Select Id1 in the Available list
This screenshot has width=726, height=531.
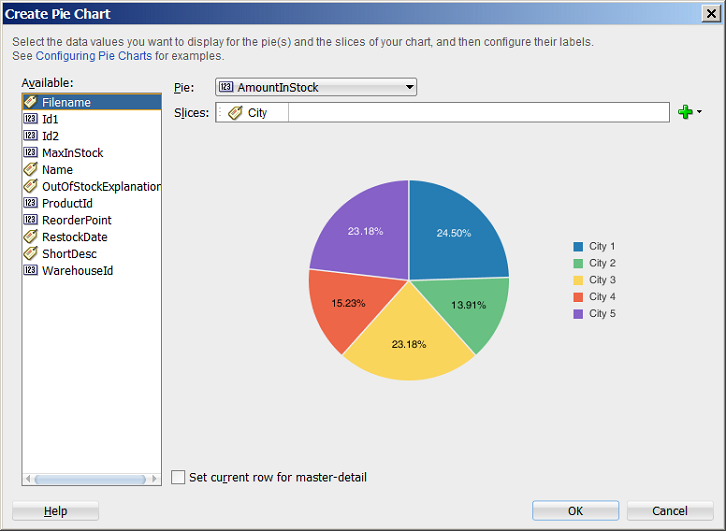92,119
